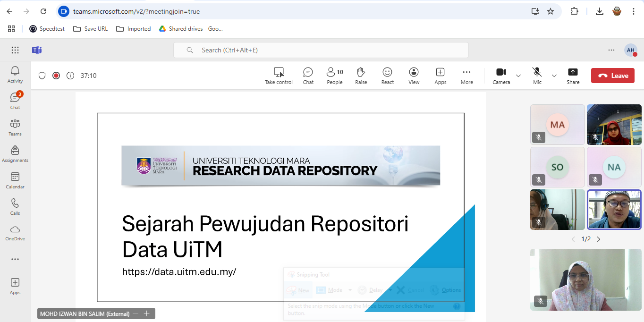
Task: Click the shield security icon in the meeting bar
Action: tap(42, 76)
